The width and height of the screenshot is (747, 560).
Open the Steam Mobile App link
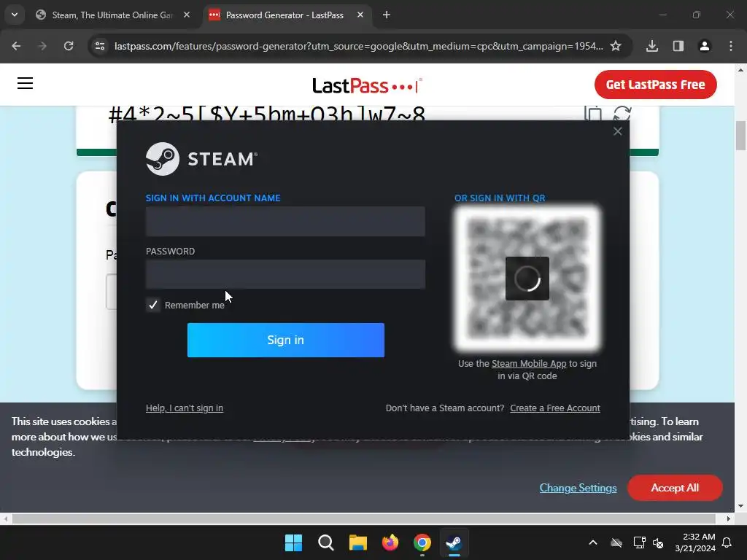pyautogui.click(x=529, y=363)
